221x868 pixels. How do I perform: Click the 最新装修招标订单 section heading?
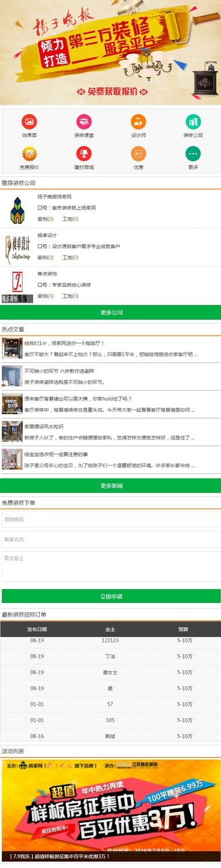(x=24, y=615)
